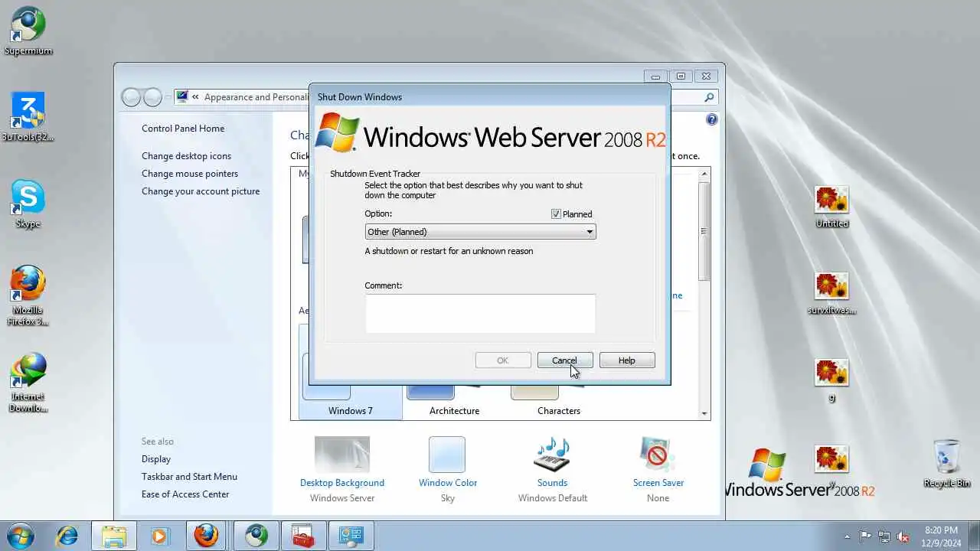
Task: Open the Display link under See also
Action: click(x=156, y=459)
